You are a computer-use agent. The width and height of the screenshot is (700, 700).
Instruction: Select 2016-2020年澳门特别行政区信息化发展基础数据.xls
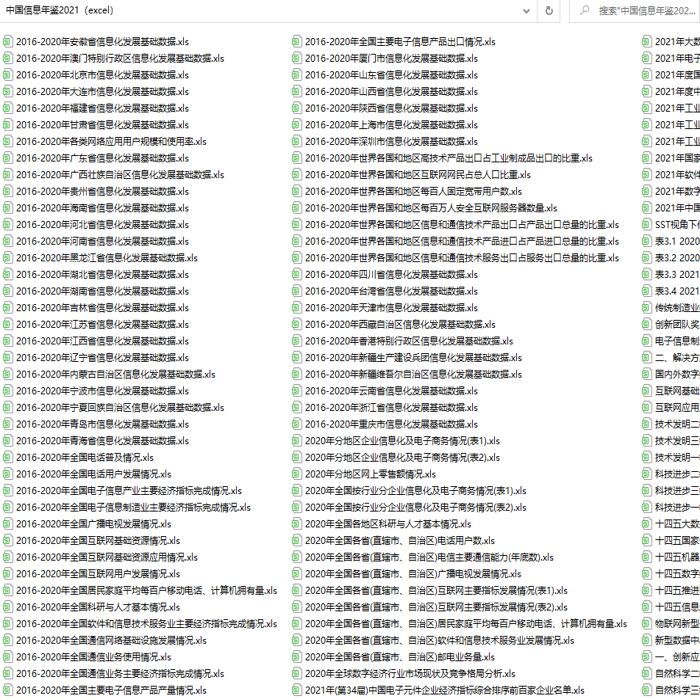tap(120, 58)
